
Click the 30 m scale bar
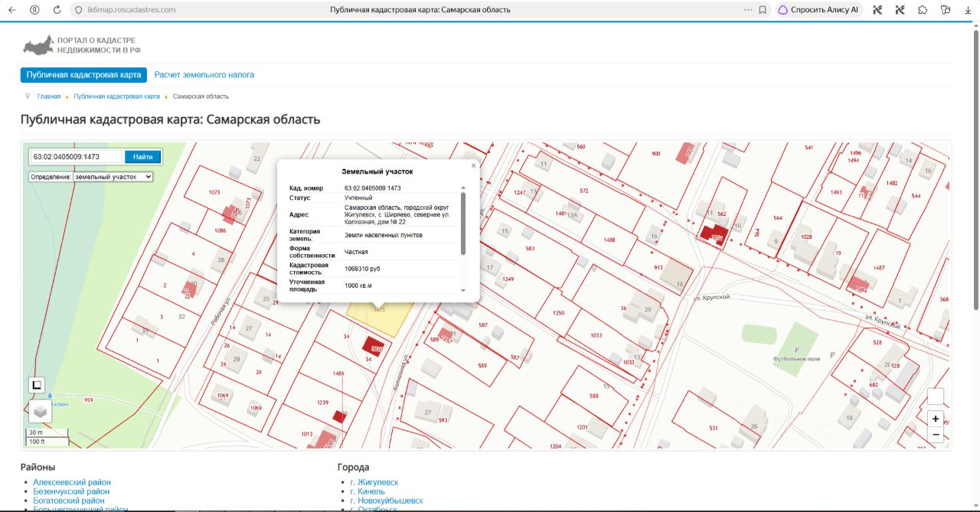click(48, 432)
